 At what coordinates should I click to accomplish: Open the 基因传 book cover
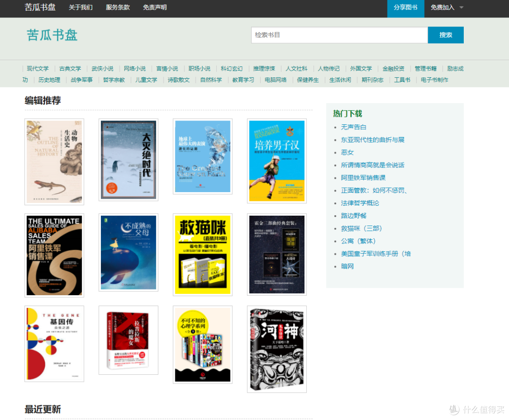coord(54,344)
